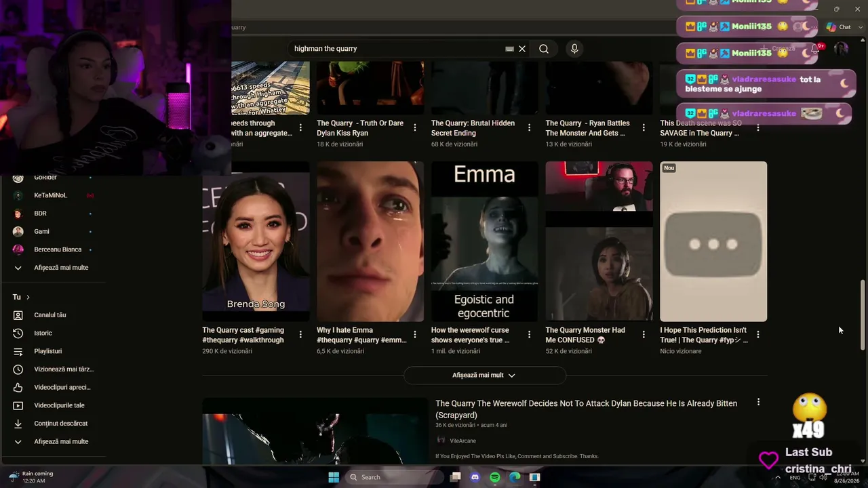The height and width of the screenshot is (488, 868).
Task: Click the ENG language indicator
Action: click(795, 478)
